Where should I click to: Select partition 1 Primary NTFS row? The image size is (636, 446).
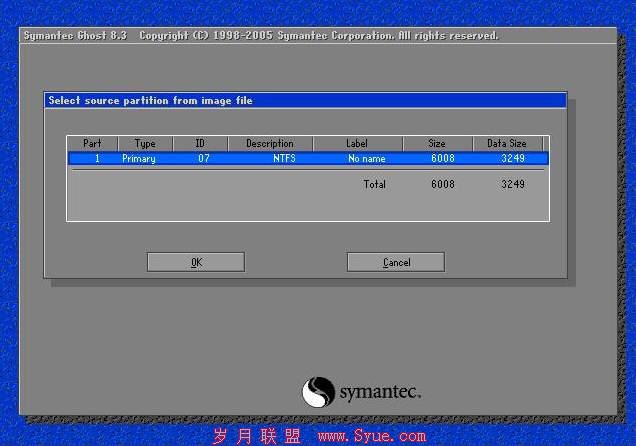coord(308,158)
